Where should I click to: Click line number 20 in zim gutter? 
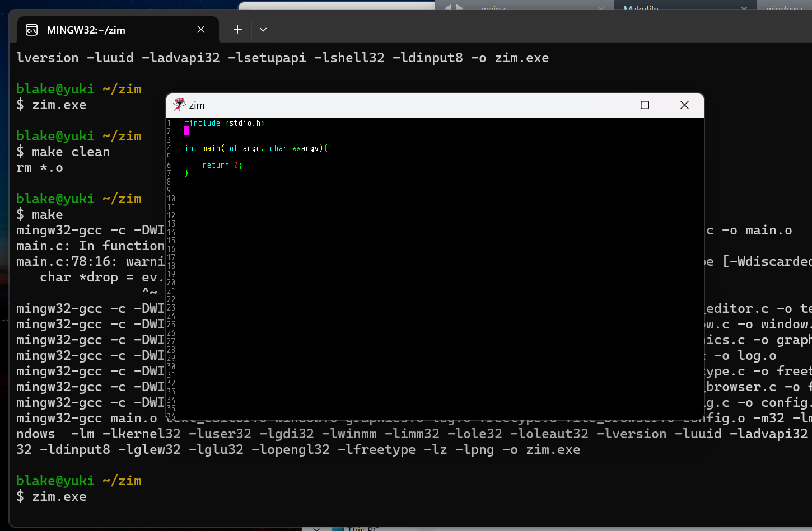(171, 283)
